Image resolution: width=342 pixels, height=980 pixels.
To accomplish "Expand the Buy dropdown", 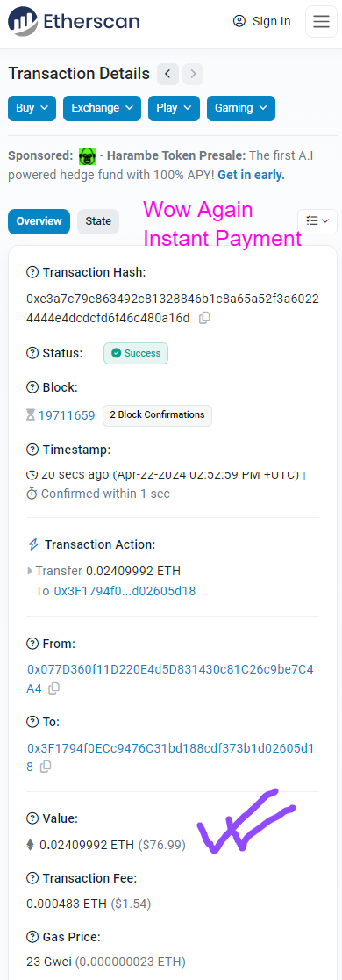I will tap(32, 108).
